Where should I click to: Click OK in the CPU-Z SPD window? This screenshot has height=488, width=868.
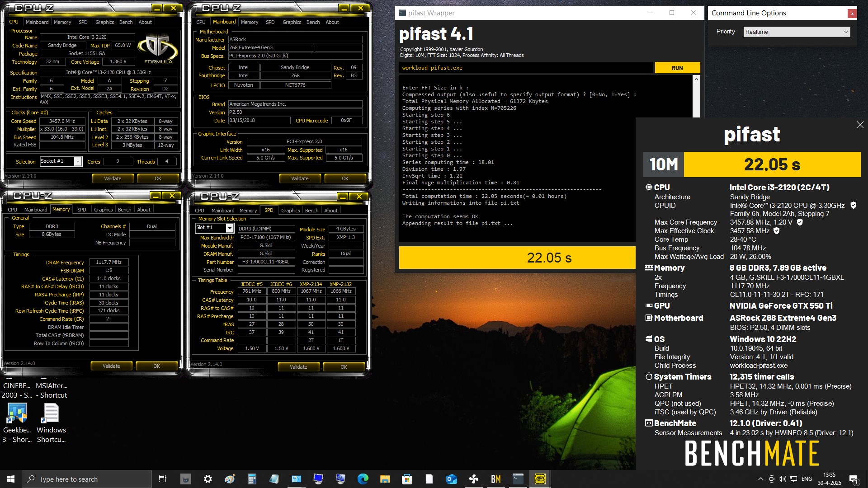point(344,367)
